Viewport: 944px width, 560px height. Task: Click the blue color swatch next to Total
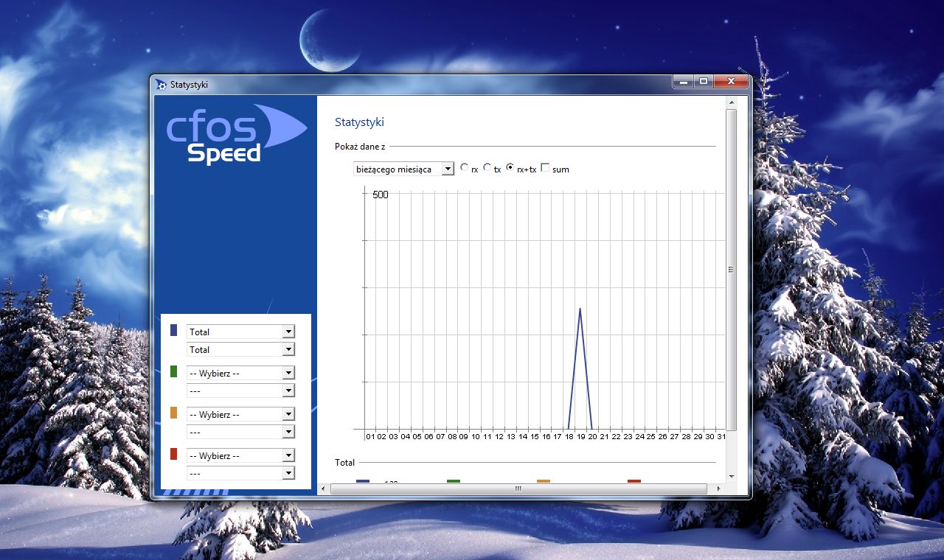[173, 330]
